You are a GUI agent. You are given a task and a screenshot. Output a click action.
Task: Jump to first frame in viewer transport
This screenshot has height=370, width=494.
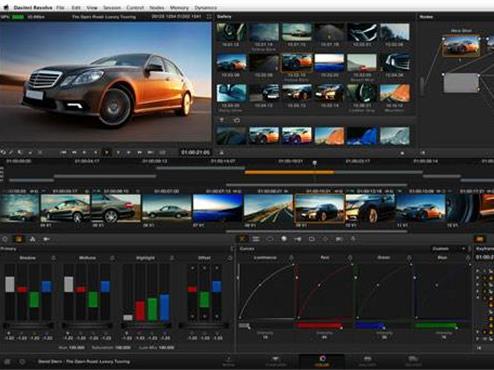coord(63,152)
